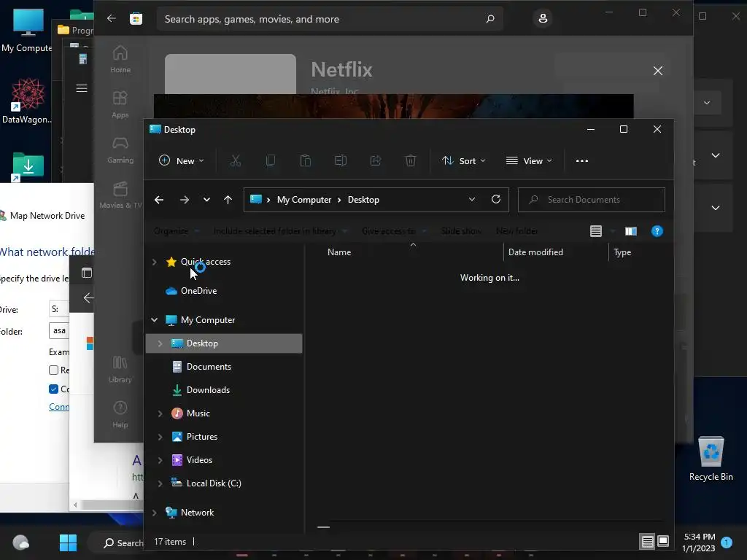Click the Folder text field in Map Network Drive

point(59,330)
